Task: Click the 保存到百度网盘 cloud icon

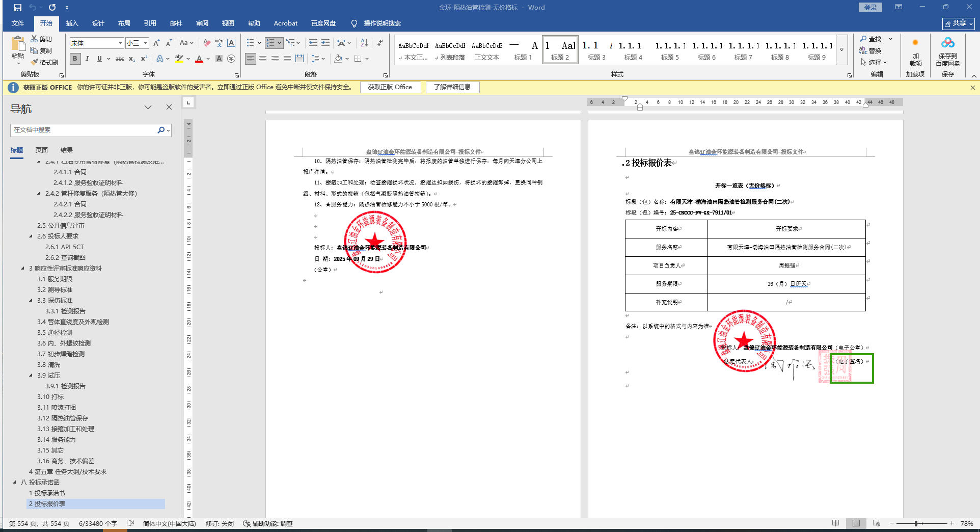Action: click(948, 51)
